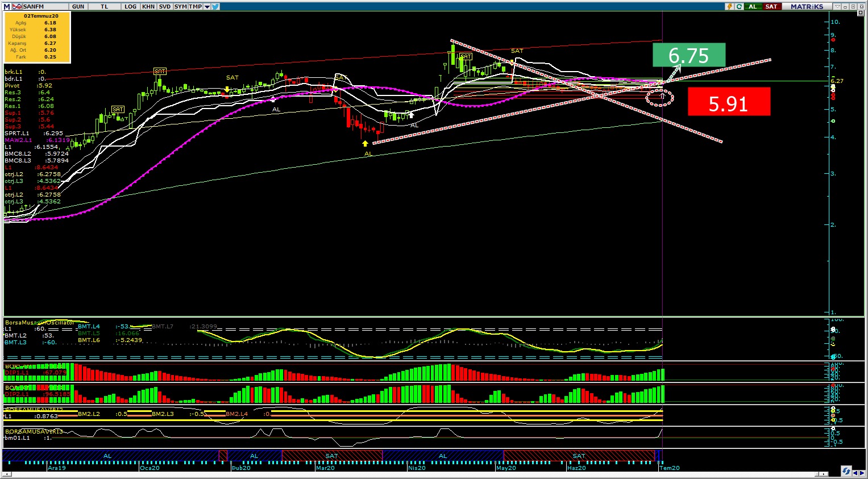868x479 pixels.
Task: Open the Twitter share icon
Action: 216,6
